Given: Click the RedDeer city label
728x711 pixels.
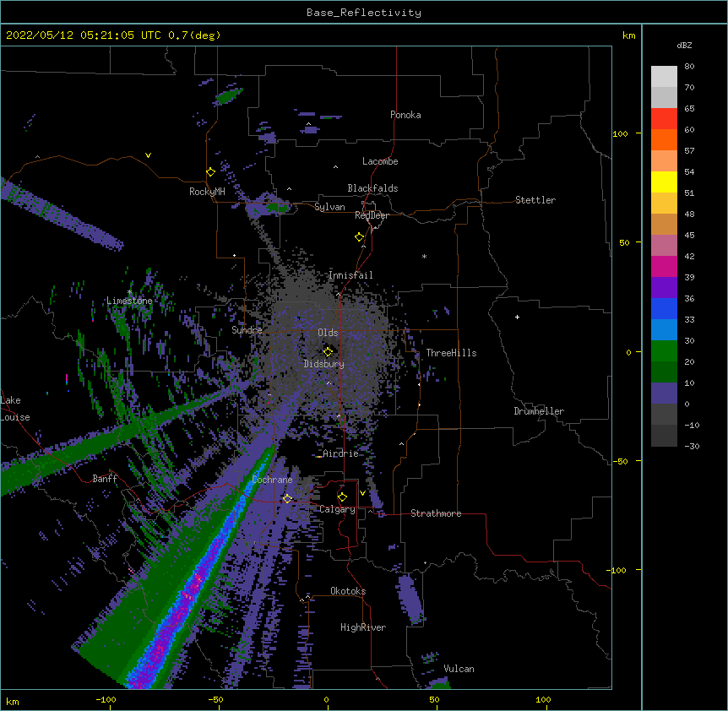Looking at the screenshot, I should pyautogui.click(x=372, y=215).
